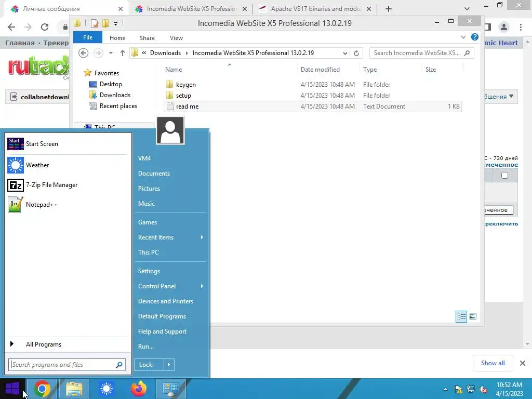Click the user account picture
Screen dimensions: 532x399
170,130
